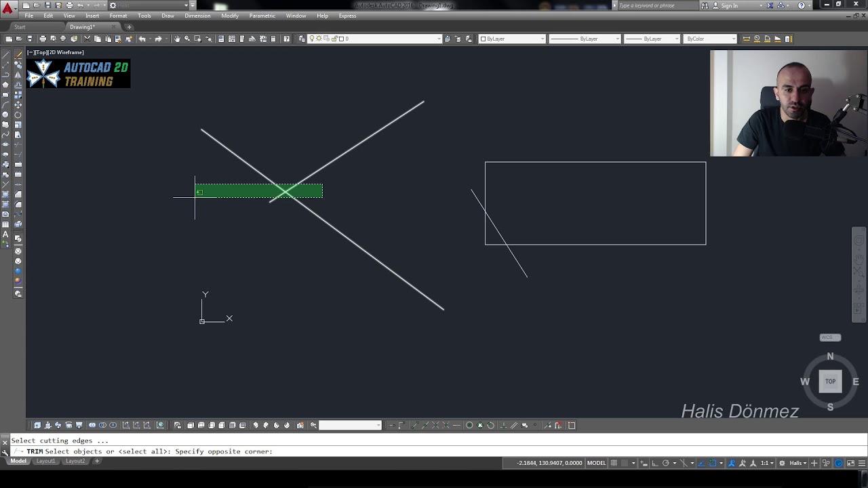Select the Offset modify tool

[18, 85]
